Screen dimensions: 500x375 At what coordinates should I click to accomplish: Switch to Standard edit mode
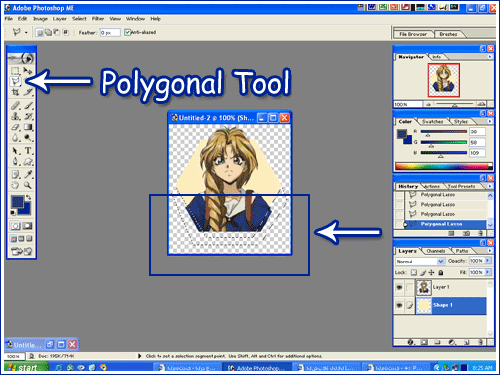click(x=15, y=226)
